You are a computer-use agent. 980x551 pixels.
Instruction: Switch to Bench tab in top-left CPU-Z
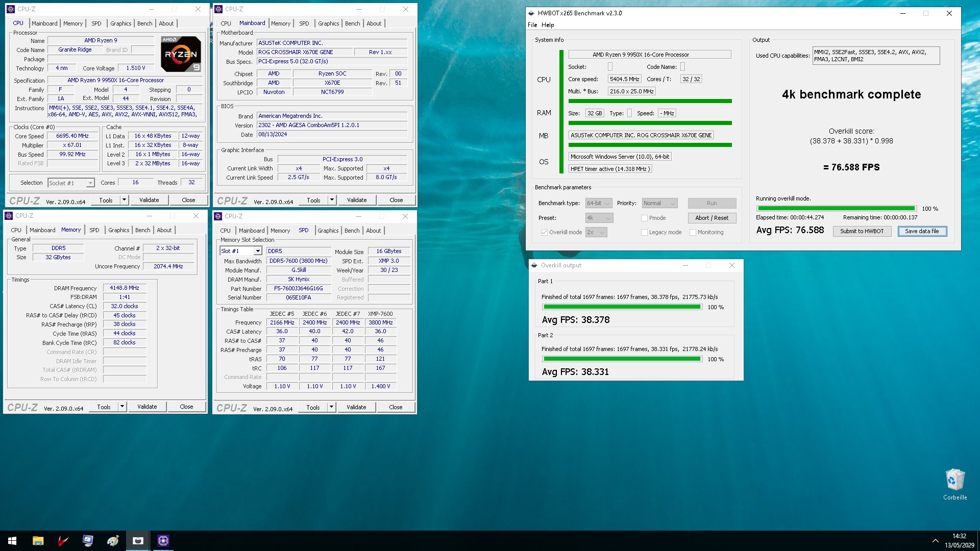[145, 23]
